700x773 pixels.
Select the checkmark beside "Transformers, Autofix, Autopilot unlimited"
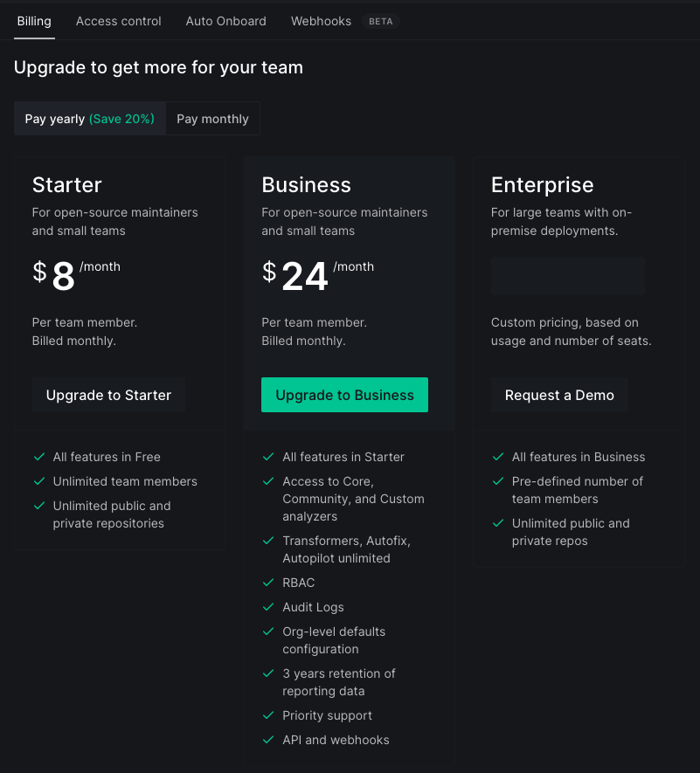click(267, 541)
